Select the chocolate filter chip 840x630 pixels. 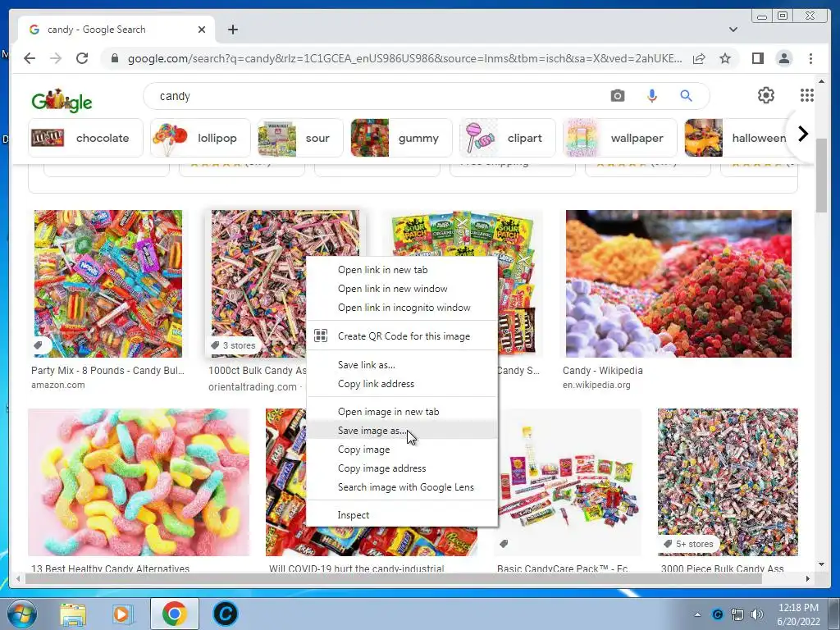click(85, 138)
